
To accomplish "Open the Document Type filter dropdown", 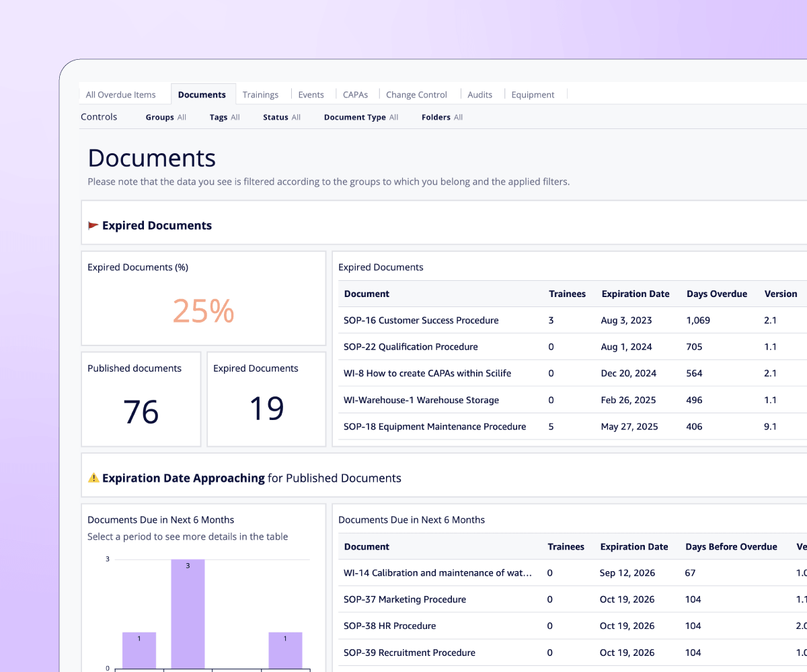I will pyautogui.click(x=361, y=117).
